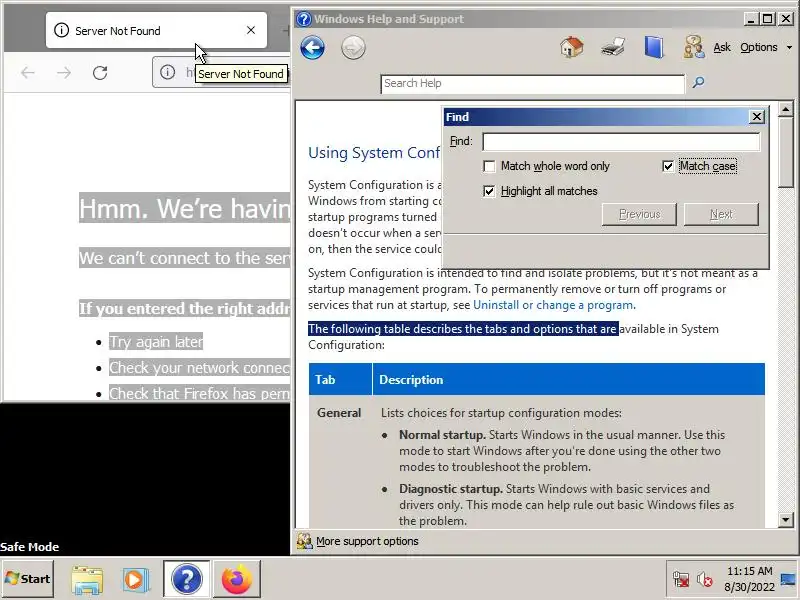Click 'Hmm. We're havin' heading in Firefox
The width and height of the screenshot is (800, 600).
[185, 208]
